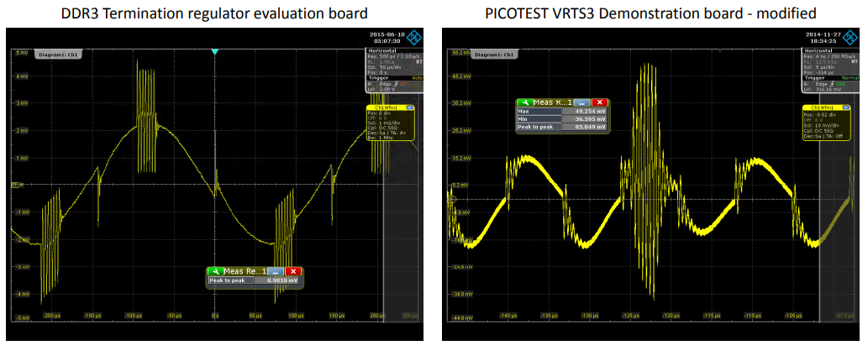Select the cyan trigger position marker on left scope
This screenshot has height=356, width=868.
[x=215, y=53]
